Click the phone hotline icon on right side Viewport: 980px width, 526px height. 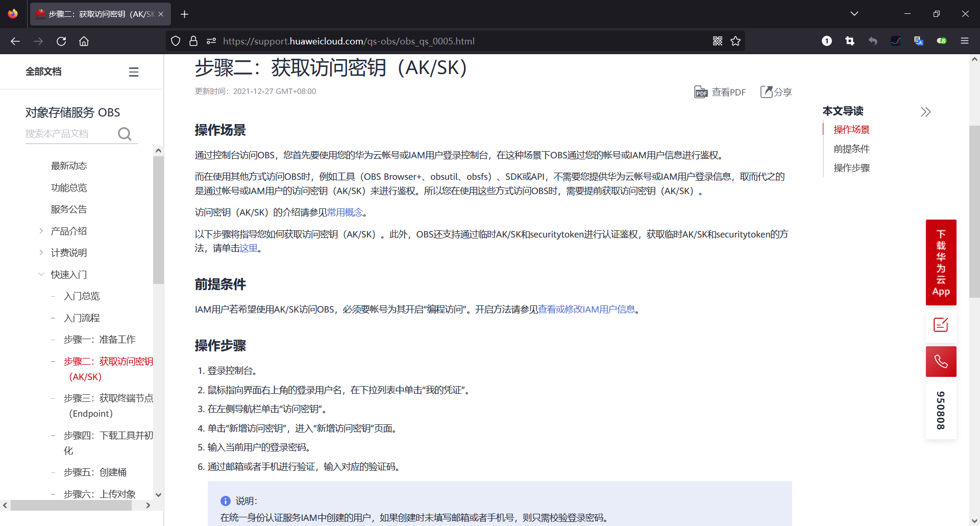(941, 361)
